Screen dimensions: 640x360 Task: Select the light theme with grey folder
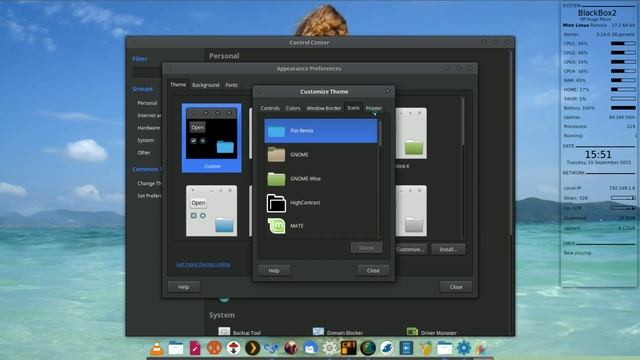[411, 211]
